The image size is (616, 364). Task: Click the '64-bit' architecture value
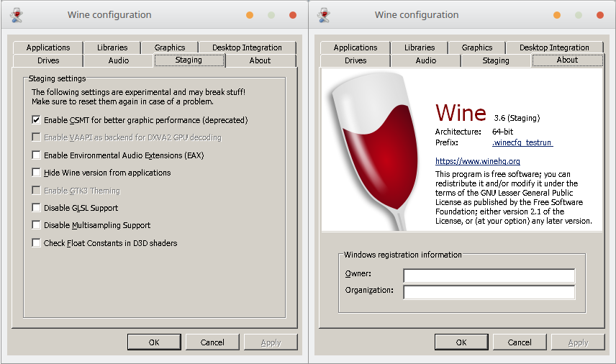(x=502, y=132)
